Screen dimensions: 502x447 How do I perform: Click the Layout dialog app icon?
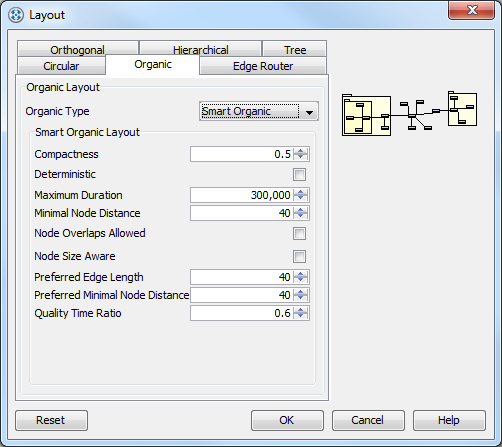pyautogui.click(x=16, y=15)
